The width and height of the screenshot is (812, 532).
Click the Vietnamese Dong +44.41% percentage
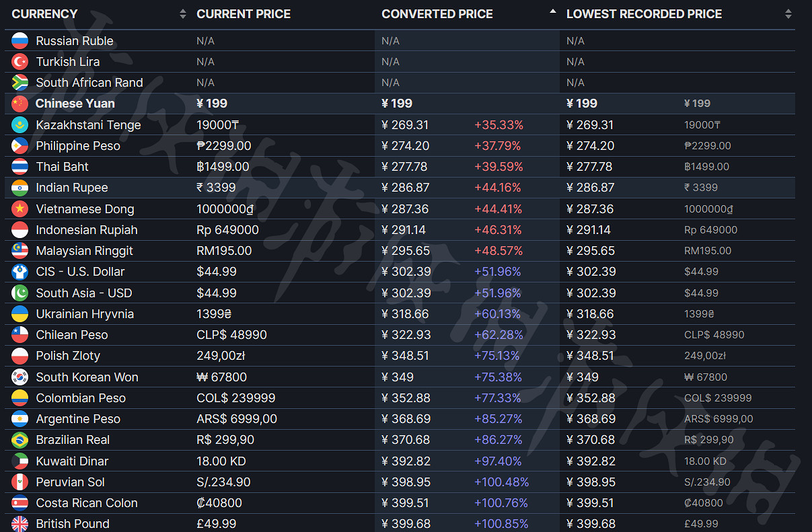coord(498,209)
